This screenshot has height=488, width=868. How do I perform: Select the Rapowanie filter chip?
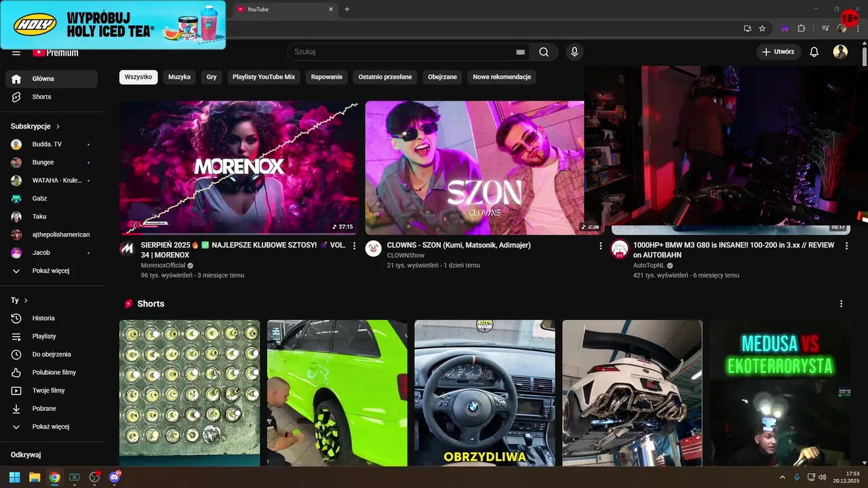327,77
